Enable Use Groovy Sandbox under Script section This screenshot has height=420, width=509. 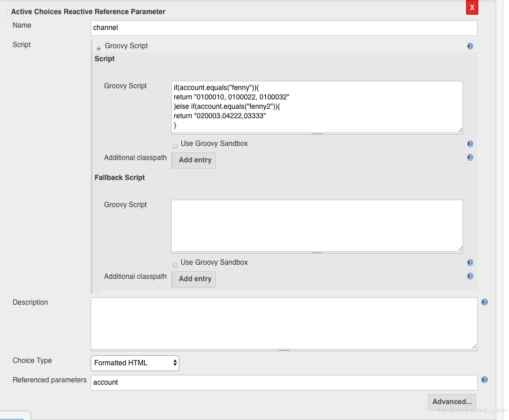(x=175, y=146)
